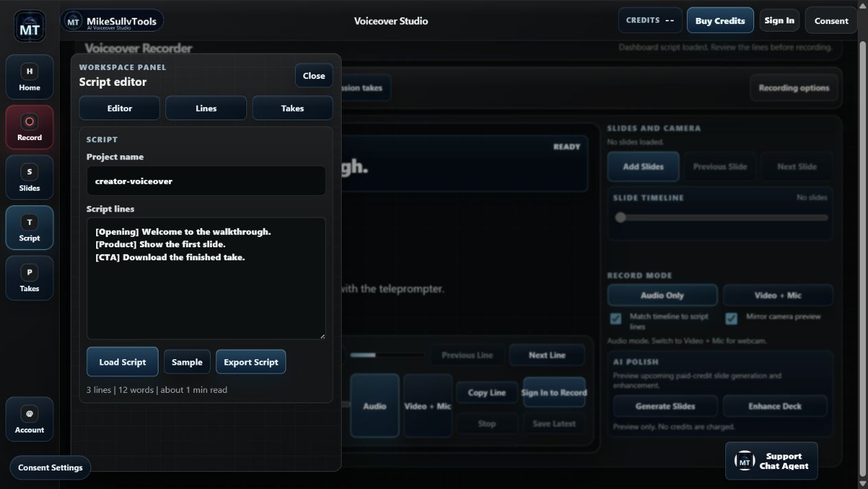Select Script in the sidebar
868x489 pixels.
coord(30,228)
